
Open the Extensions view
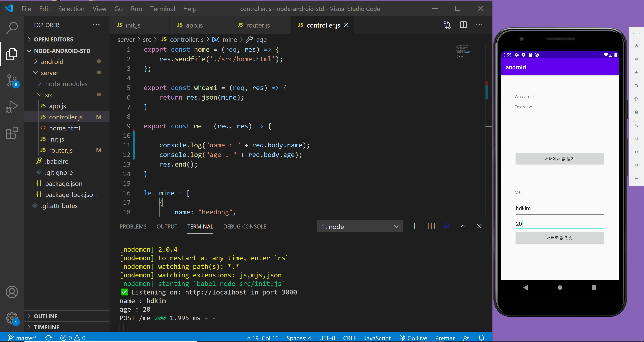(12, 133)
